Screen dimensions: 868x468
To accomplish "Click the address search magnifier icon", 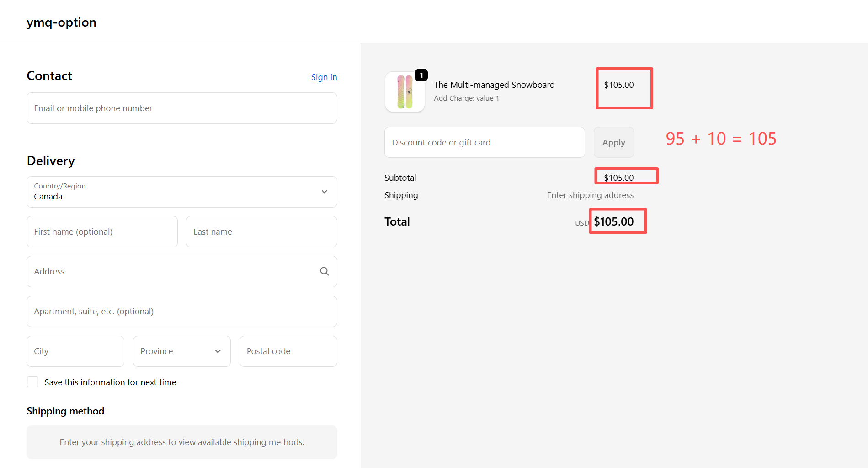I will [324, 271].
